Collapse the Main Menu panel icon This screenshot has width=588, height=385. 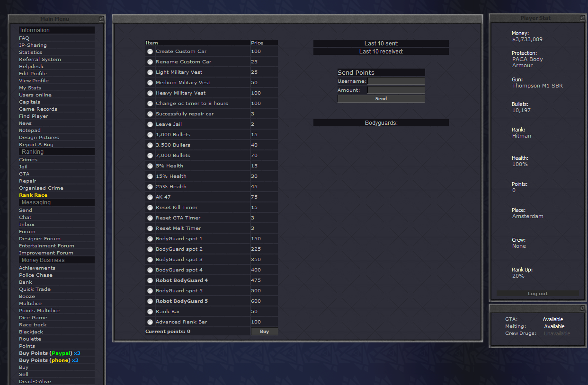pyautogui.click(x=101, y=19)
